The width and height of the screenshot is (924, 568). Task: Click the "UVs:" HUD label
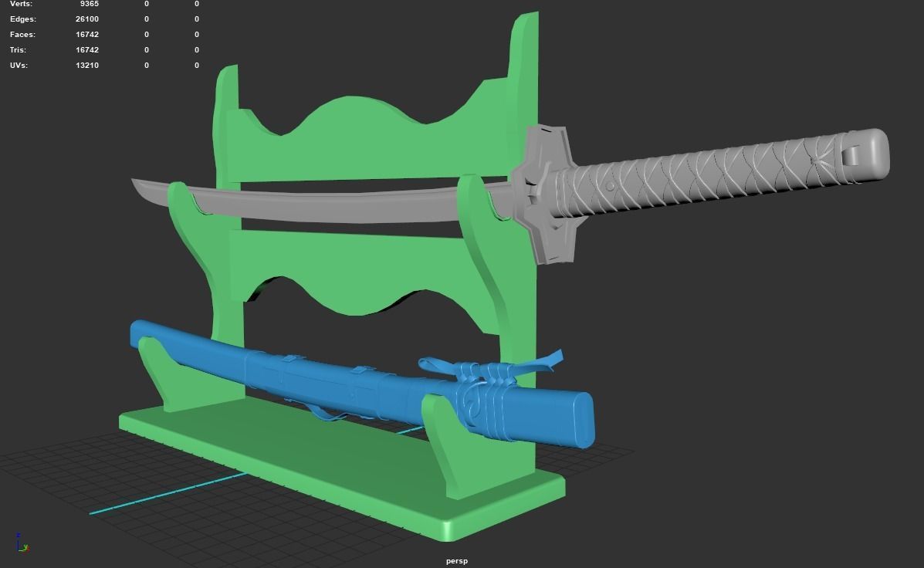coord(19,65)
